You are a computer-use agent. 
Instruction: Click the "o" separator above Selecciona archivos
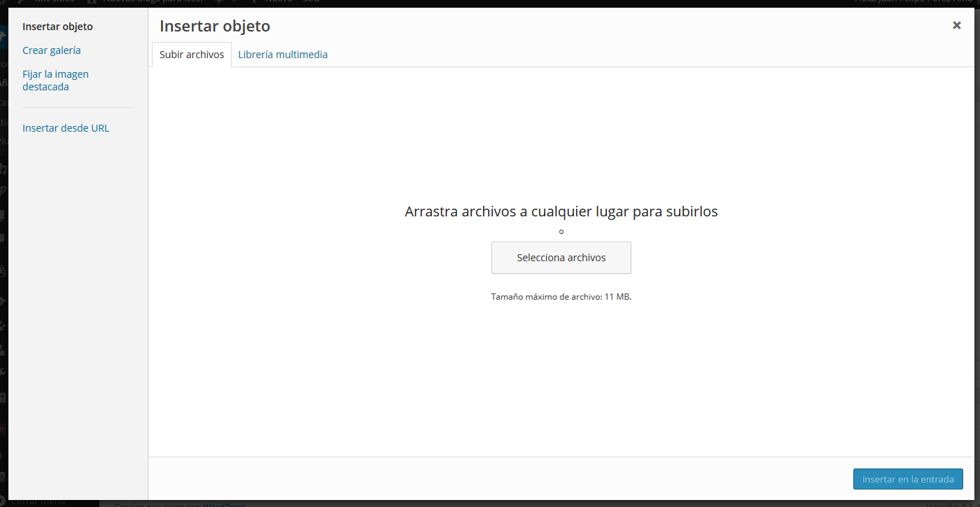[x=561, y=232]
